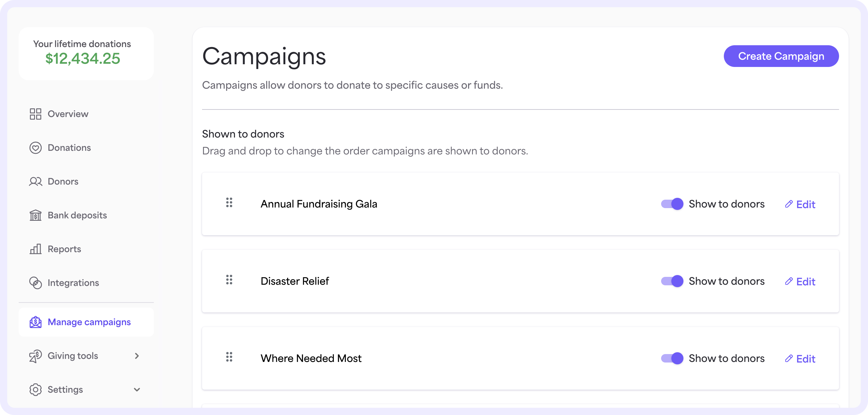The width and height of the screenshot is (868, 415).
Task: Click the Donors sidebar icon
Action: coord(35,181)
